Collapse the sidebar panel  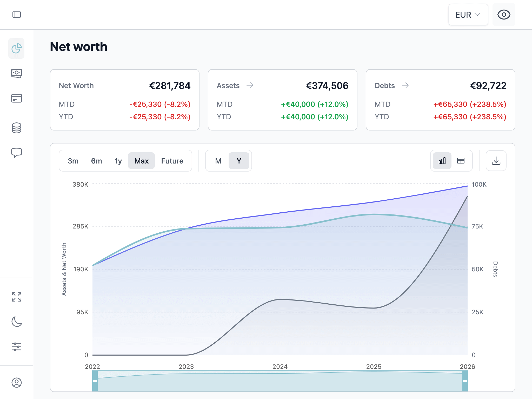16,15
